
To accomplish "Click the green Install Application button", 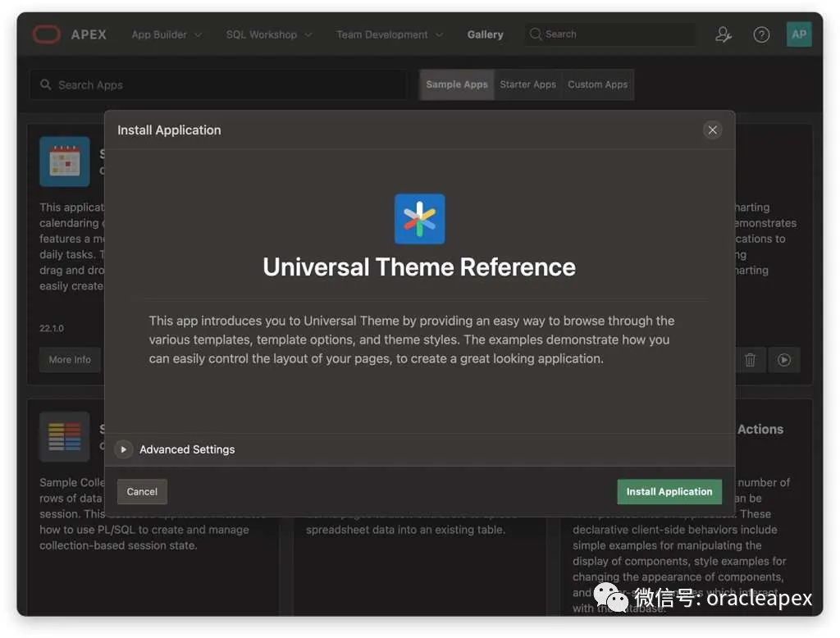I will (669, 492).
